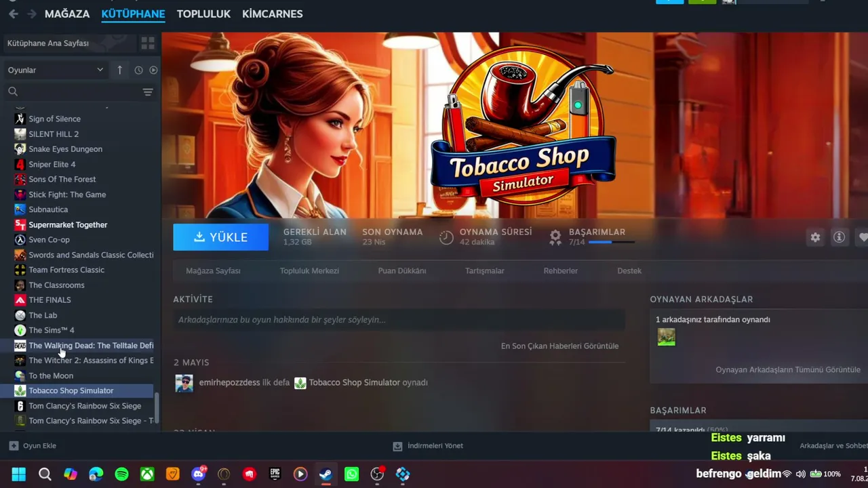Open Epic Games Launcher from the taskbar
The image size is (868, 488).
click(x=275, y=474)
